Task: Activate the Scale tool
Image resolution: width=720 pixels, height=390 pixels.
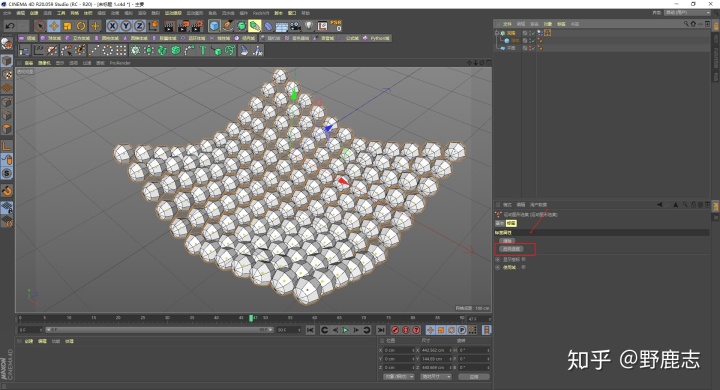Action: point(68,26)
